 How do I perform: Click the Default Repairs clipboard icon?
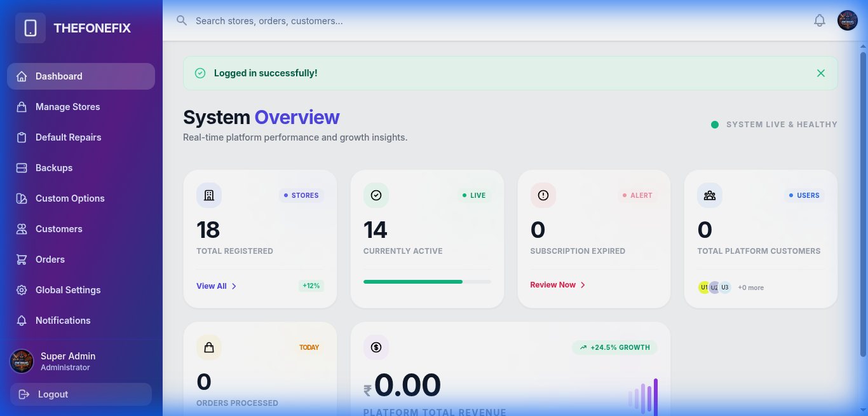(x=22, y=137)
